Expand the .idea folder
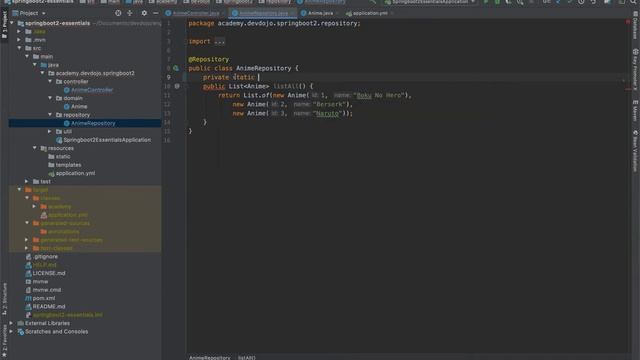Viewport: 640px width, 360px height. click(19, 31)
